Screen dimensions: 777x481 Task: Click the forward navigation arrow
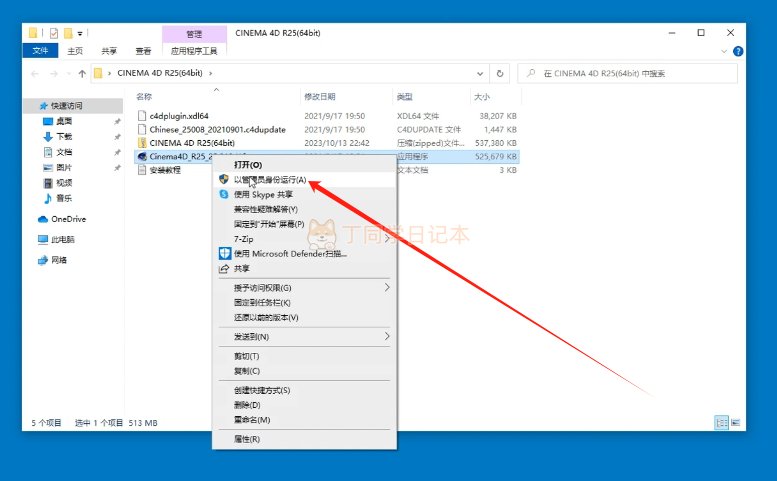click(54, 73)
